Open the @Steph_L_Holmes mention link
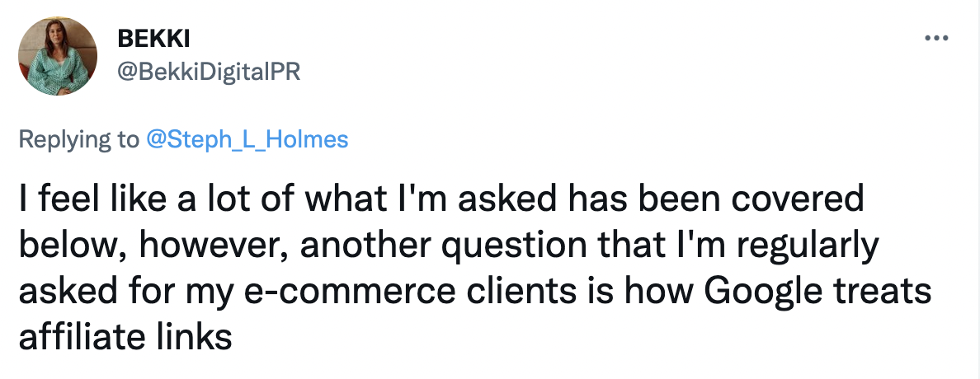Screen dimensions: 980x379 pyautogui.click(x=247, y=139)
